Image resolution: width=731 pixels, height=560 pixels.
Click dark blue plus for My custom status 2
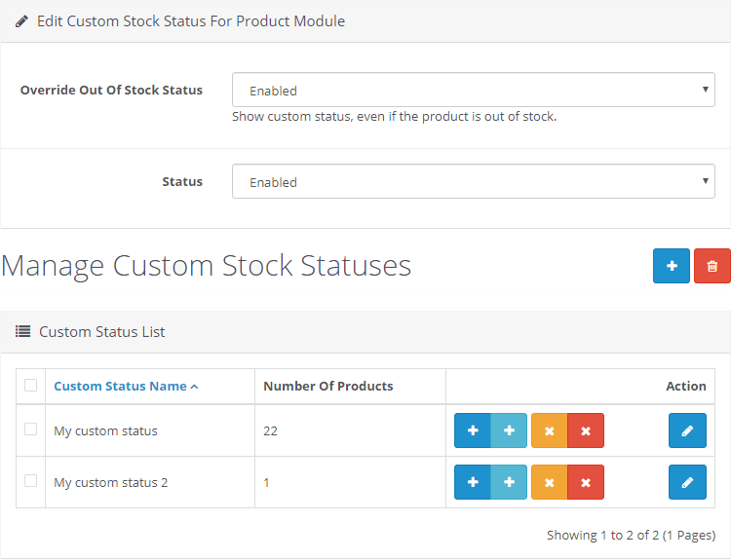473,482
